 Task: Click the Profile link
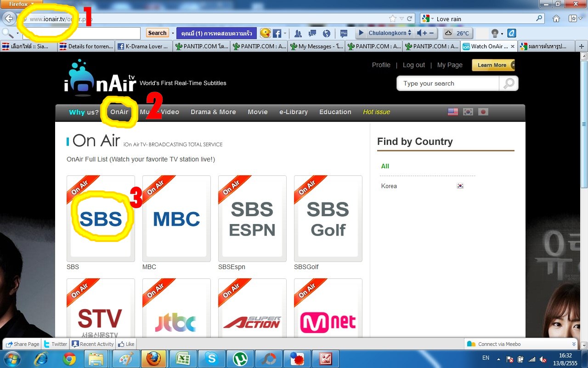381,65
